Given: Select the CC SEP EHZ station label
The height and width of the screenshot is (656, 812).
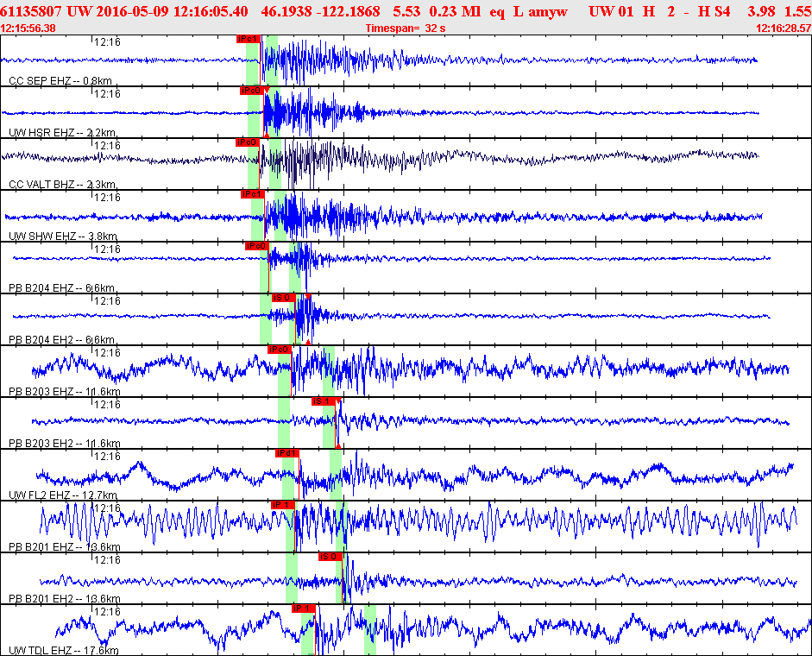Looking at the screenshot, I should (x=60, y=80).
